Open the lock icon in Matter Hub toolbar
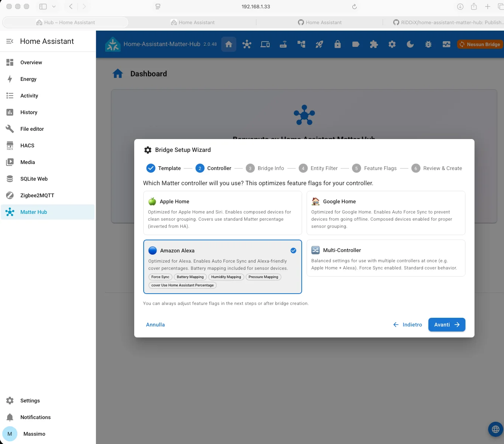Image resolution: width=504 pixels, height=444 pixels. click(x=338, y=44)
